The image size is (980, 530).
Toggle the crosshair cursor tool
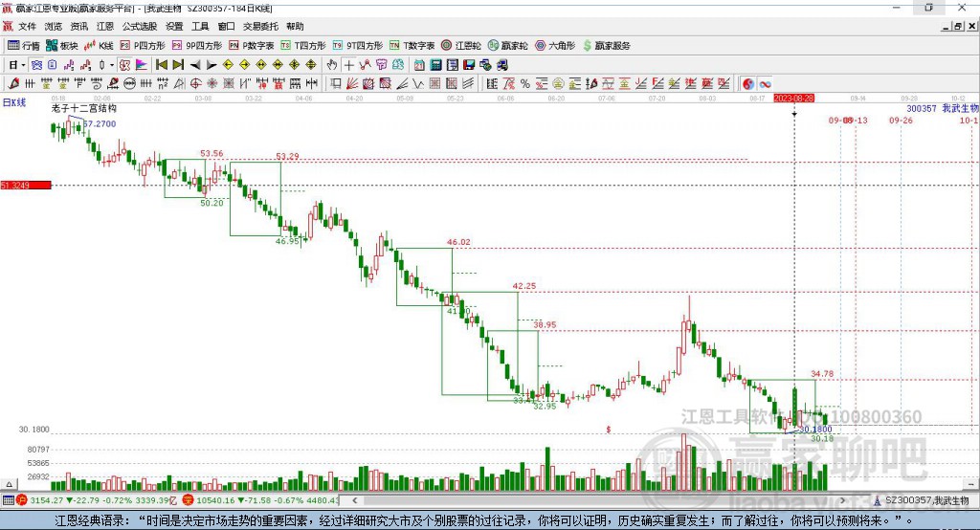[348, 65]
